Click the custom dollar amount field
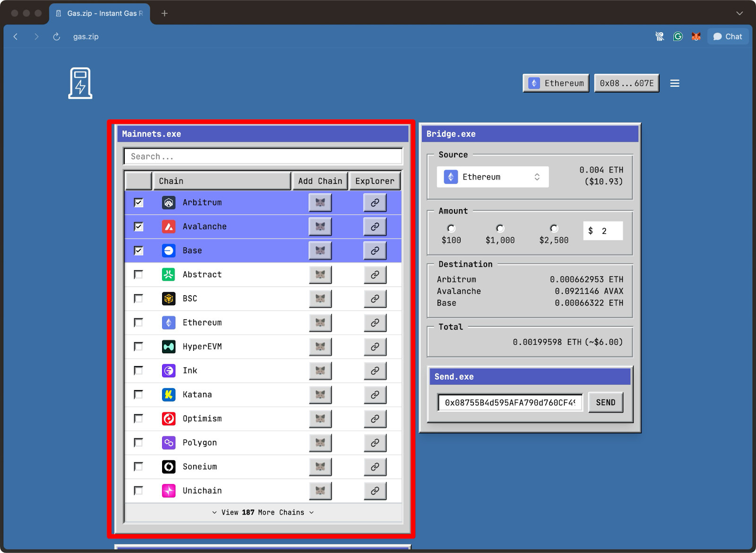 [x=603, y=231]
